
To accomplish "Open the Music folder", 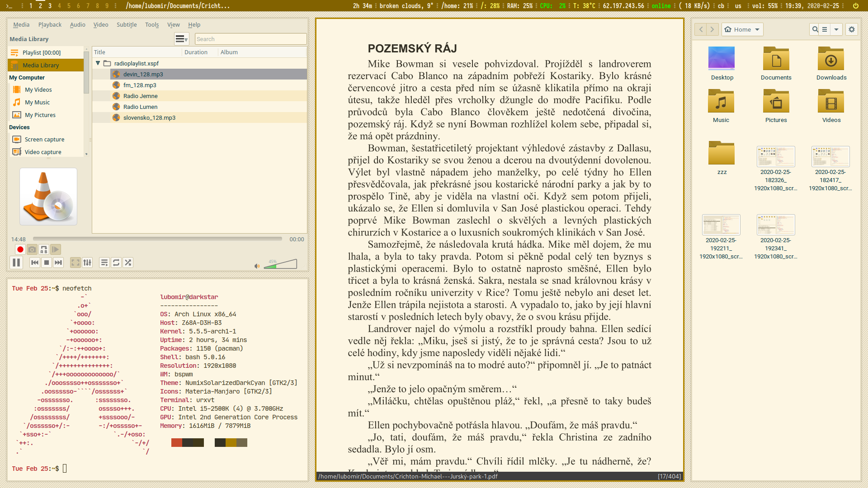I will (x=721, y=106).
